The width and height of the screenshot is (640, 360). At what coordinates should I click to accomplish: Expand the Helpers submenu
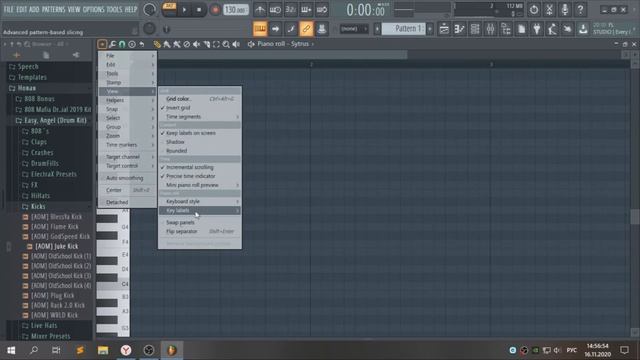pos(127,100)
